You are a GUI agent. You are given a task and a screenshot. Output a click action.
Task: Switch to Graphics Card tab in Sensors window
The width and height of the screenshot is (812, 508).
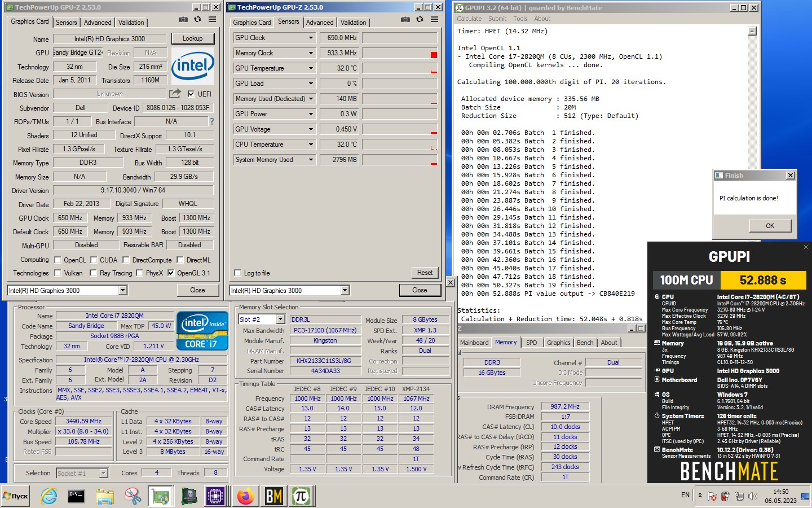coord(252,23)
